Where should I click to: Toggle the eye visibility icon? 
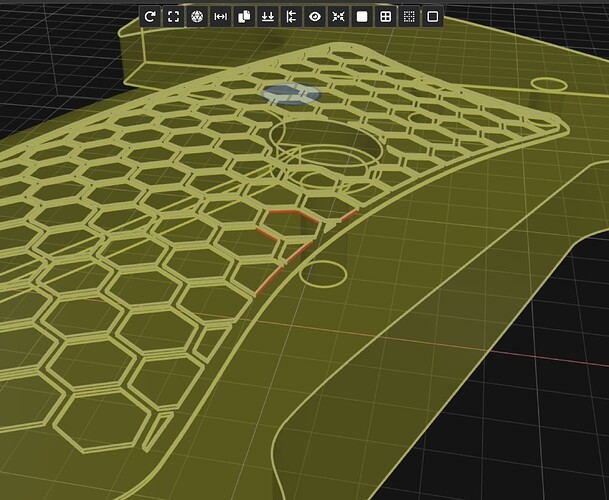[315, 17]
